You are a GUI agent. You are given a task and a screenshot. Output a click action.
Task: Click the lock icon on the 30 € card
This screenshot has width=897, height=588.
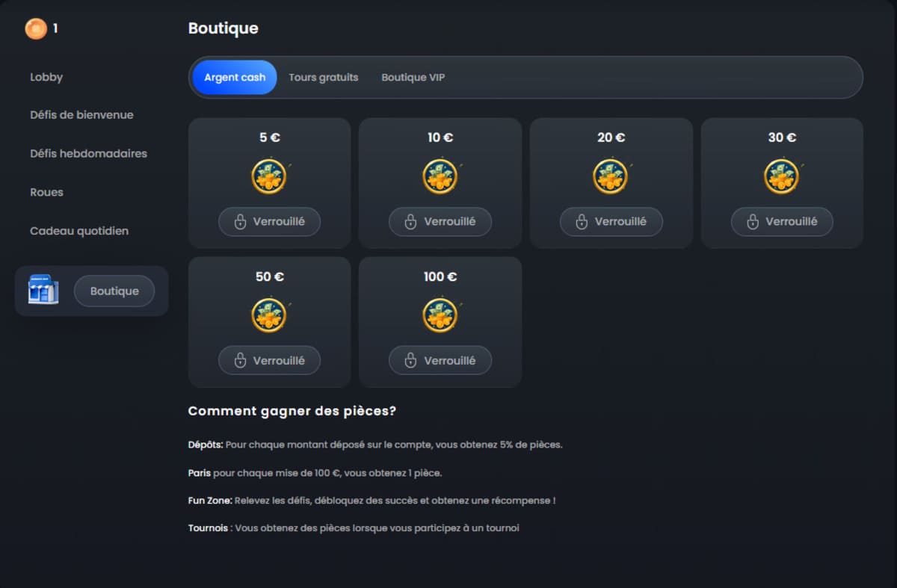753,222
